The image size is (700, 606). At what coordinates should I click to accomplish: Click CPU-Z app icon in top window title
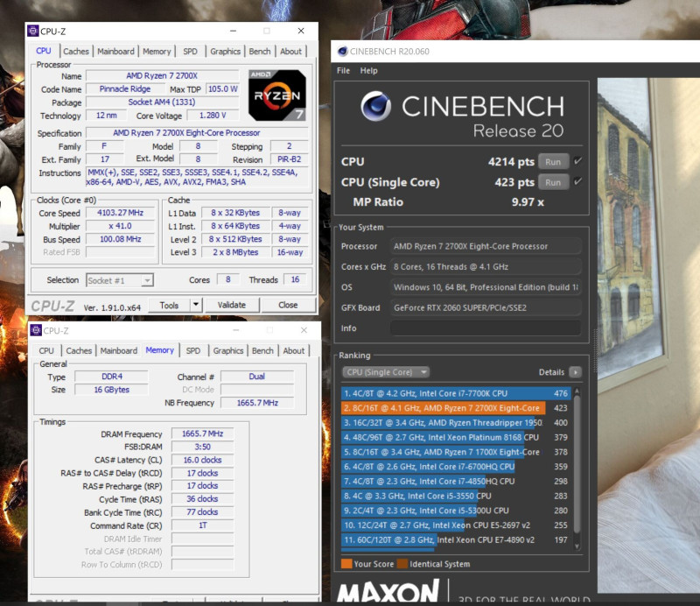pyautogui.click(x=33, y=31)
